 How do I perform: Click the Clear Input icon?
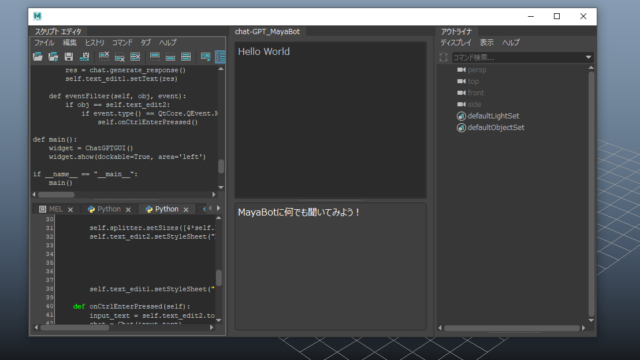click(119, 57)
